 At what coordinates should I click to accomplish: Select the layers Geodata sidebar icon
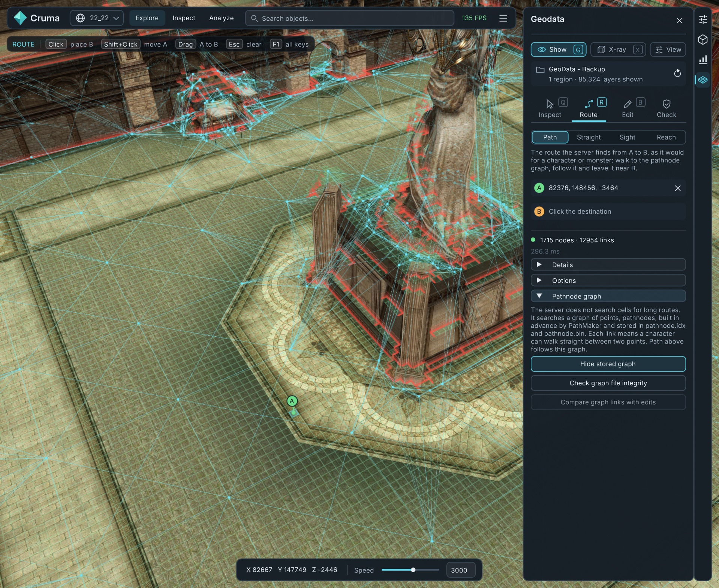(x=703, y=80)
